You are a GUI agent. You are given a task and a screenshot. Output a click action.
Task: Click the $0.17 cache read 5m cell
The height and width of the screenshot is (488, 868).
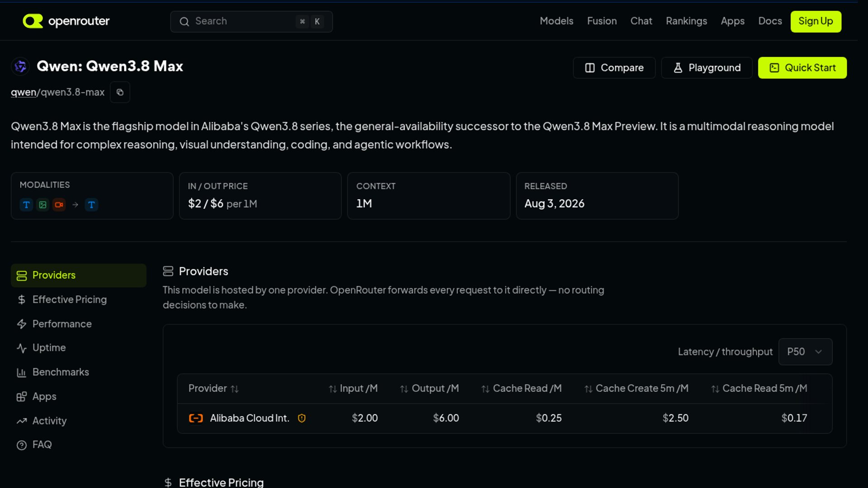point(794,418)
